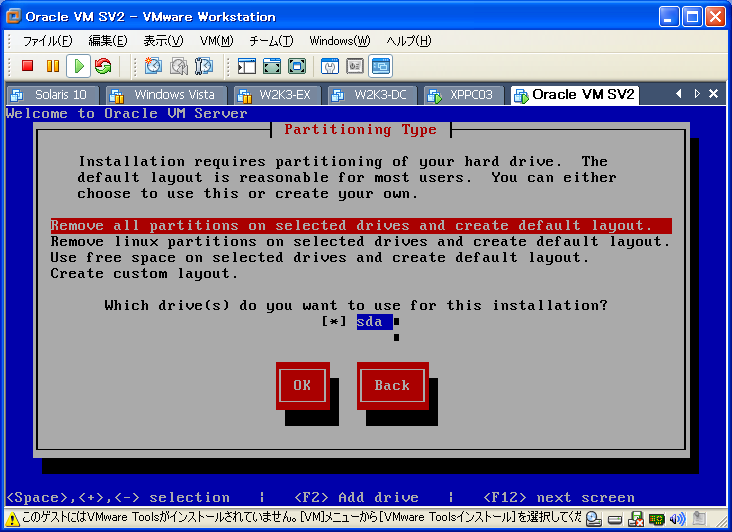Image resolution: width=732 pixels, height=532 pixels.
Task: Open the 表示(V) menu
Action: (x=163, y=41)
